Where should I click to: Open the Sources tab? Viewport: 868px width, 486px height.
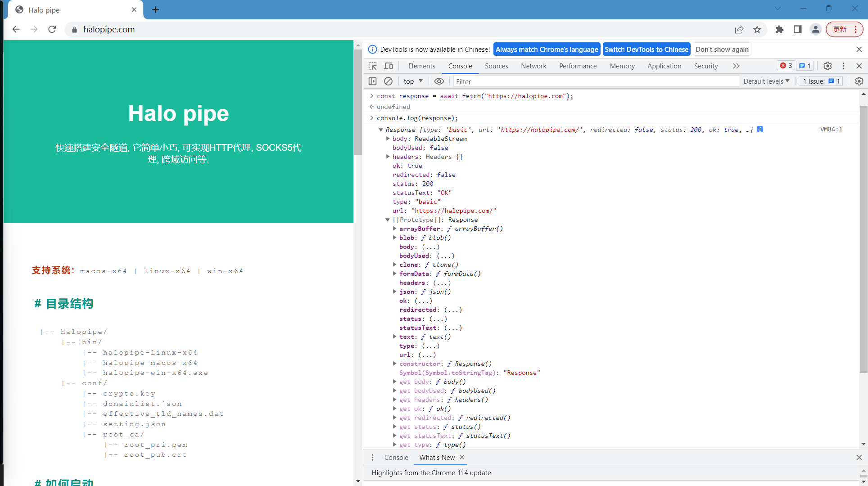[x=496, y=66]
